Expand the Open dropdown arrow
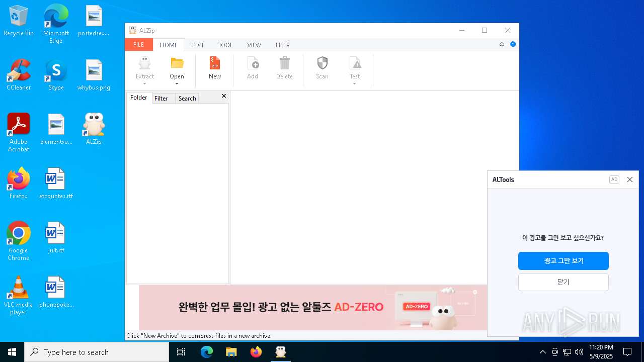This screenshot has height=362, width=644. [x=177, y=84]
